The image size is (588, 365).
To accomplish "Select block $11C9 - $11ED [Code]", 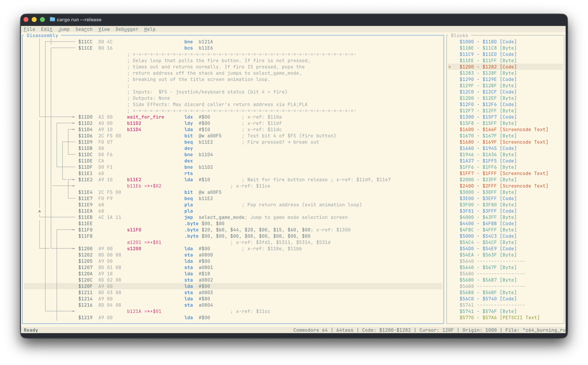I will click(x=488, y=54).
